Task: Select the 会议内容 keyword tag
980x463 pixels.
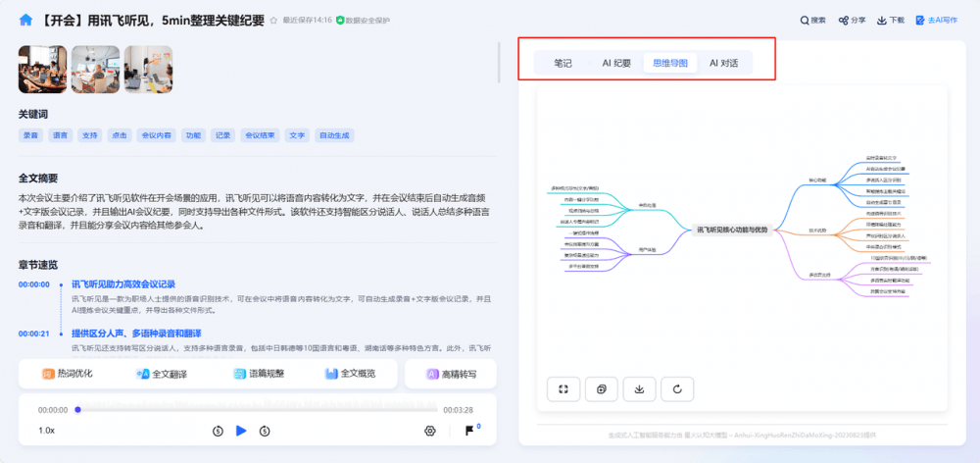Action: [156, 135]
